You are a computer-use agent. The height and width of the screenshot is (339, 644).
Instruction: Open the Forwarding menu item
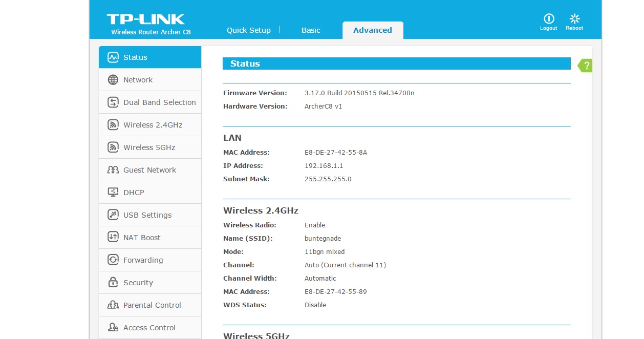pos(150,260)
